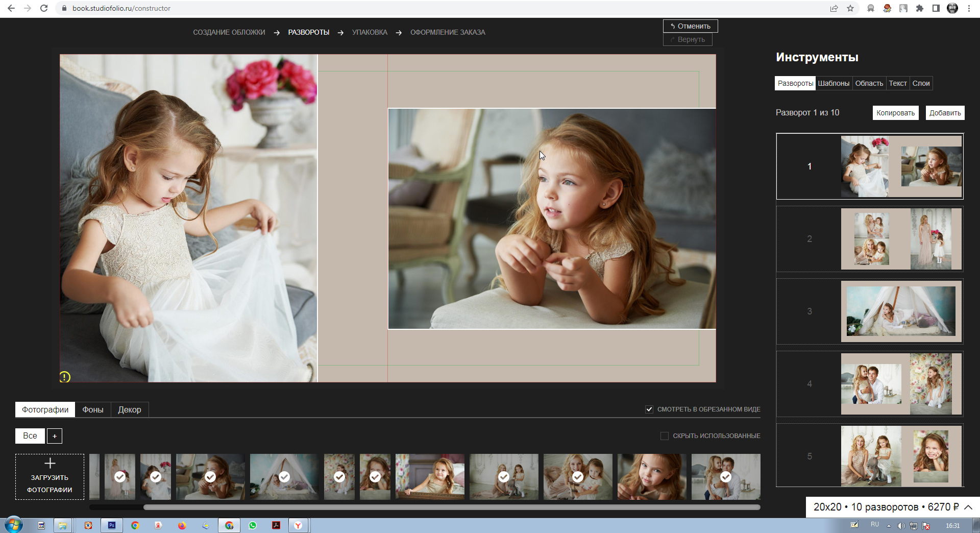The width and height of the screenshot is (980, 533).
Task: Redo with the Вернуть button
Action: click(x=688, y=39)
